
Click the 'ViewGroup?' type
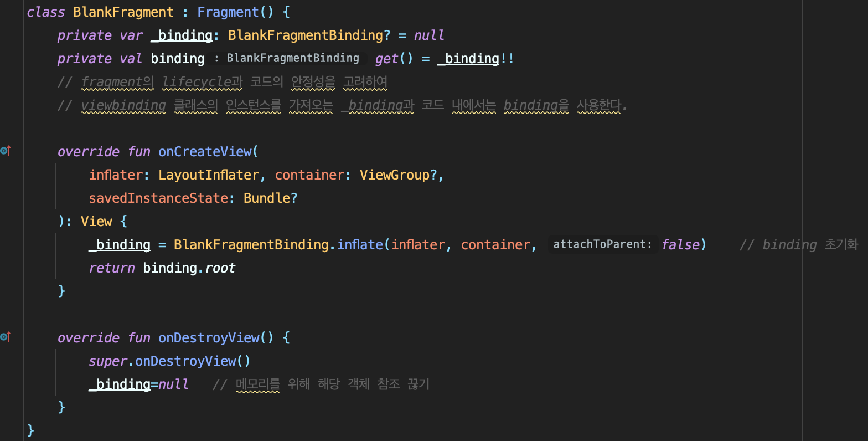tap(399, 175)
